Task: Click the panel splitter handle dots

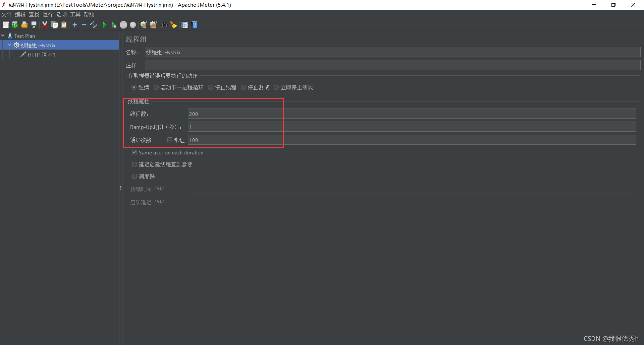Action: pos(121,188)
